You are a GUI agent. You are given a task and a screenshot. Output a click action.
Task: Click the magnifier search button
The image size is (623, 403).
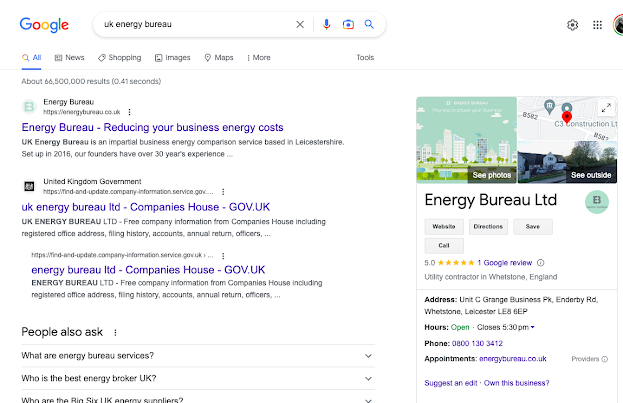(x=369, y=24)
